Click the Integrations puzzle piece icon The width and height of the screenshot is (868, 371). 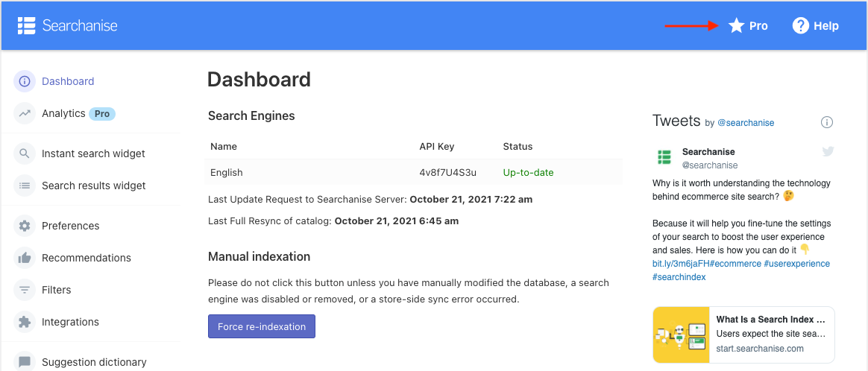(25, 322)
